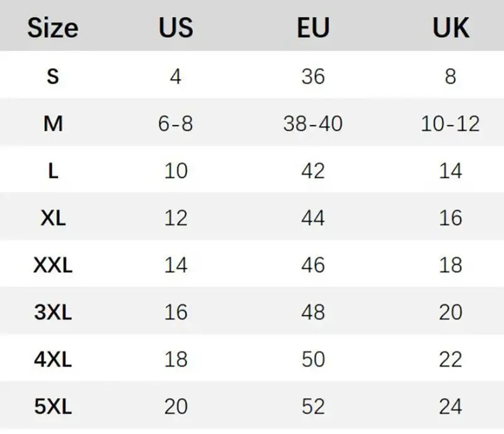504x434 pixels.
Task: Click EU value 50 in 4XL row
Action: coord(313,359)
